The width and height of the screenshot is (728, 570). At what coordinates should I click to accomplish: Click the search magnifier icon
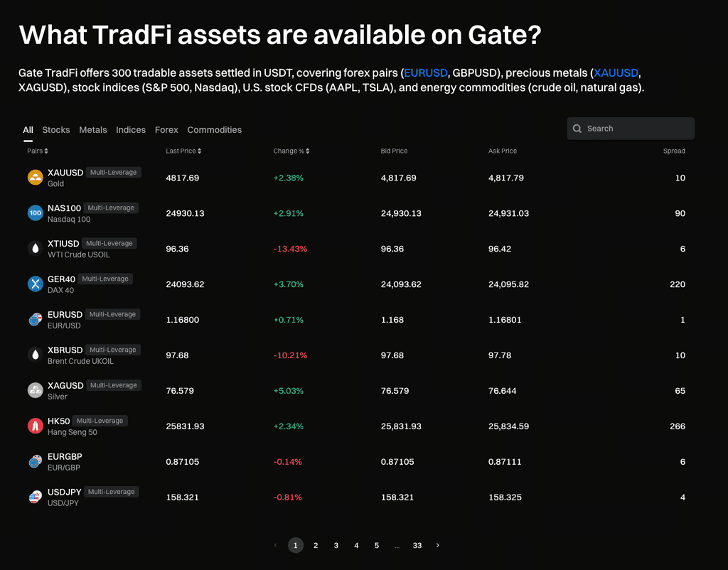(577, 129)
